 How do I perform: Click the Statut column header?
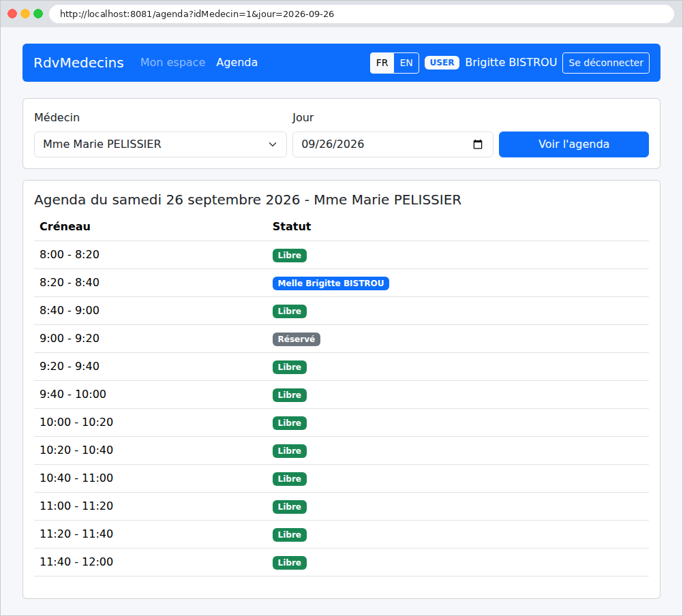[x=292, y=226]
